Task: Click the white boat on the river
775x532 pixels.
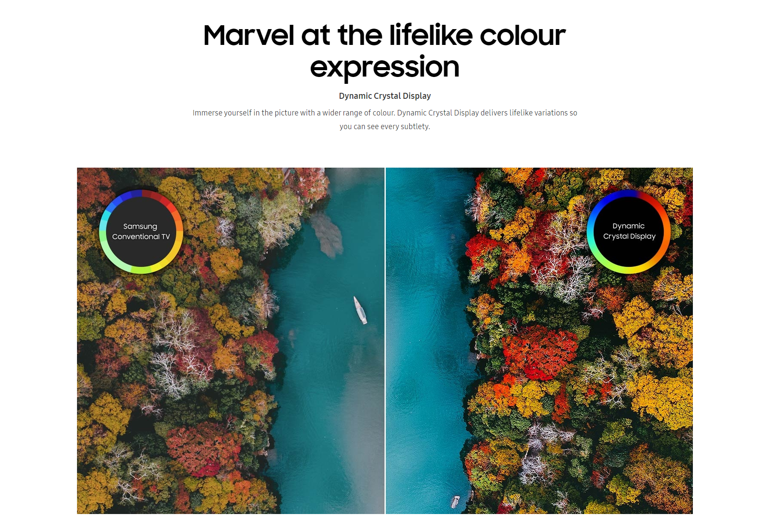Action: coord(360,310)
